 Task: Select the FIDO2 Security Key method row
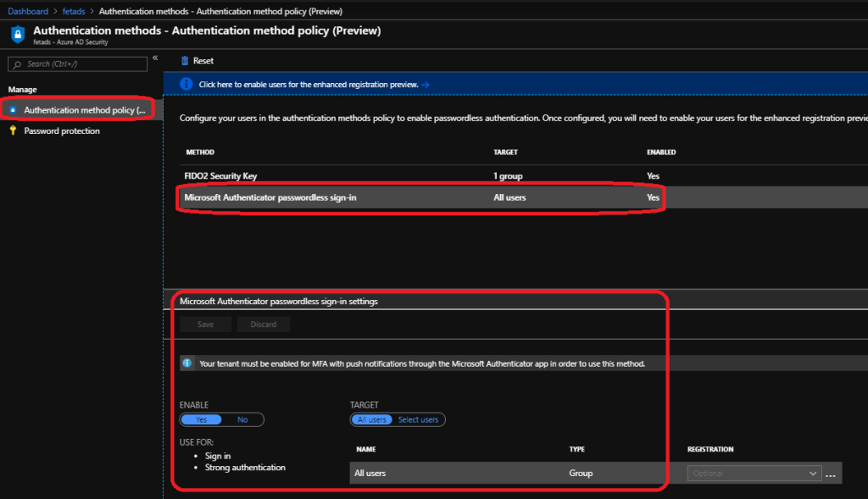(x=220, y=175)
